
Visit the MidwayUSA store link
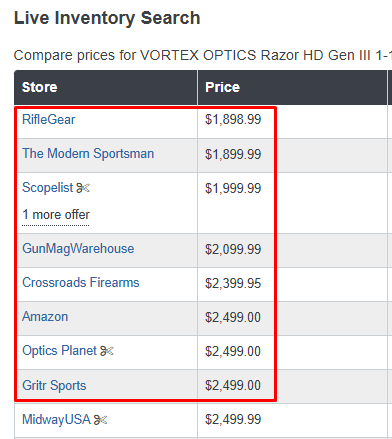(x=56, y=419)
